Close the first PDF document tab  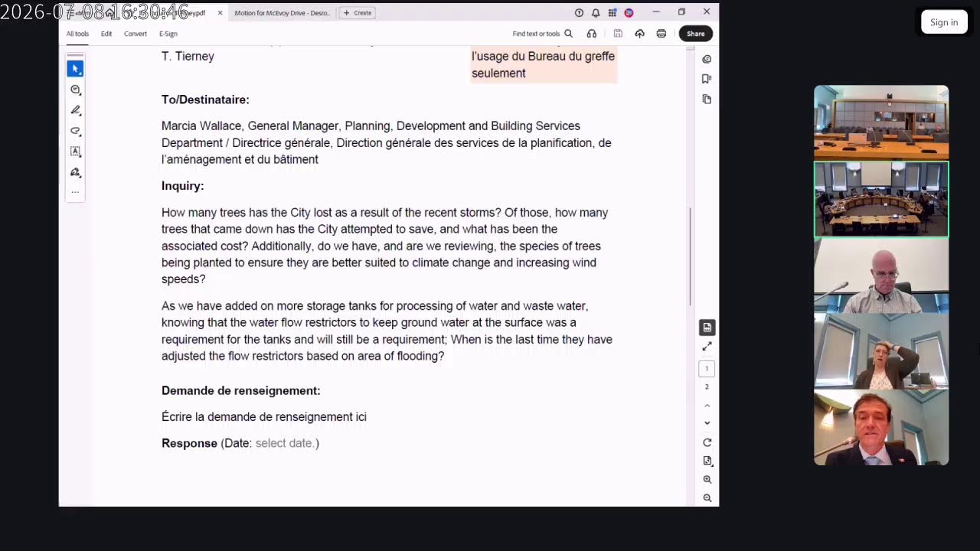pyautogui.click(x=220, y=13)
